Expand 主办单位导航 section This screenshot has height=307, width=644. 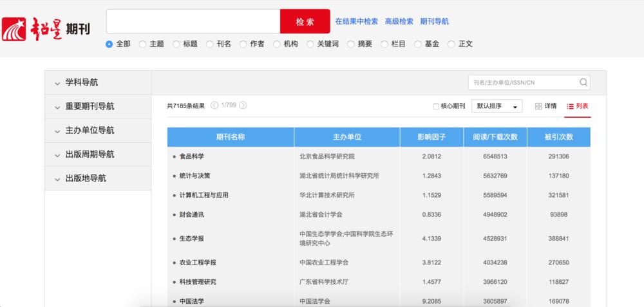pos(98,131)
